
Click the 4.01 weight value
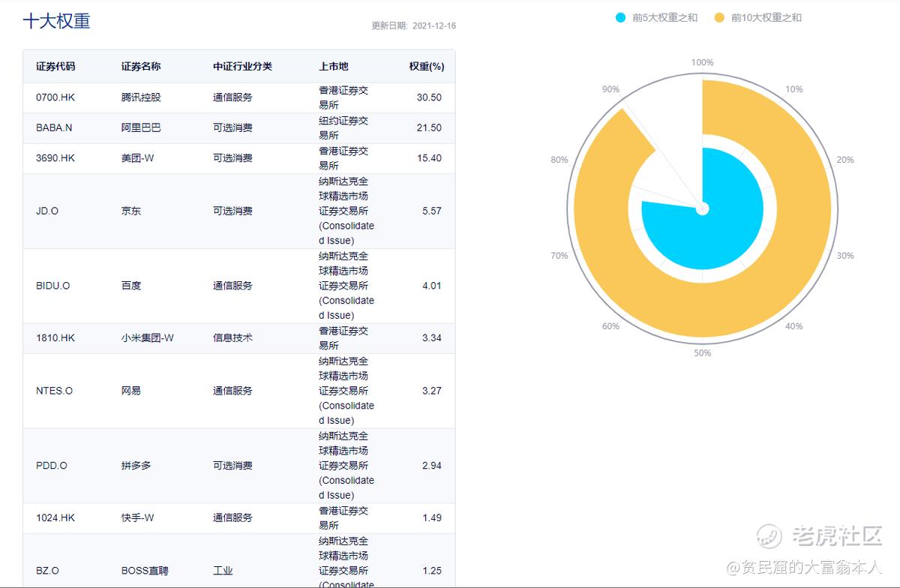(x=432, y=286)
